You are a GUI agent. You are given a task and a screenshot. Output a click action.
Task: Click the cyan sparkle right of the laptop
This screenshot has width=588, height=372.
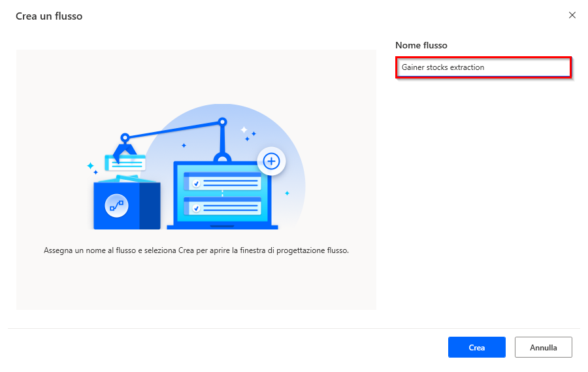tap(287, 193)
